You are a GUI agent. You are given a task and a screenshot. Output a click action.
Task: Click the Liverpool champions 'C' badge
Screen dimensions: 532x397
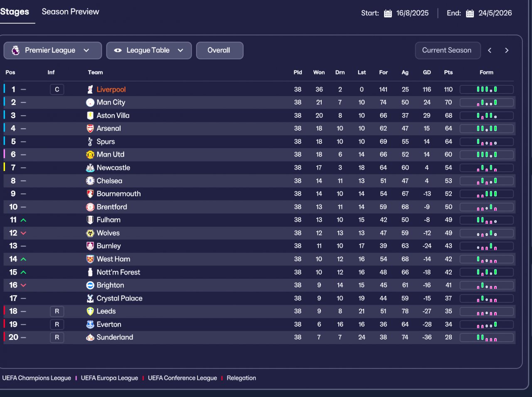pos(57,89)
